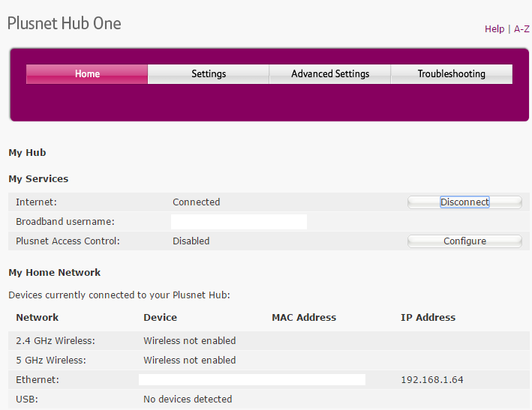Select the IP address 192.168.1.64
Screen dimensions: 532x410
pos(432,380)
